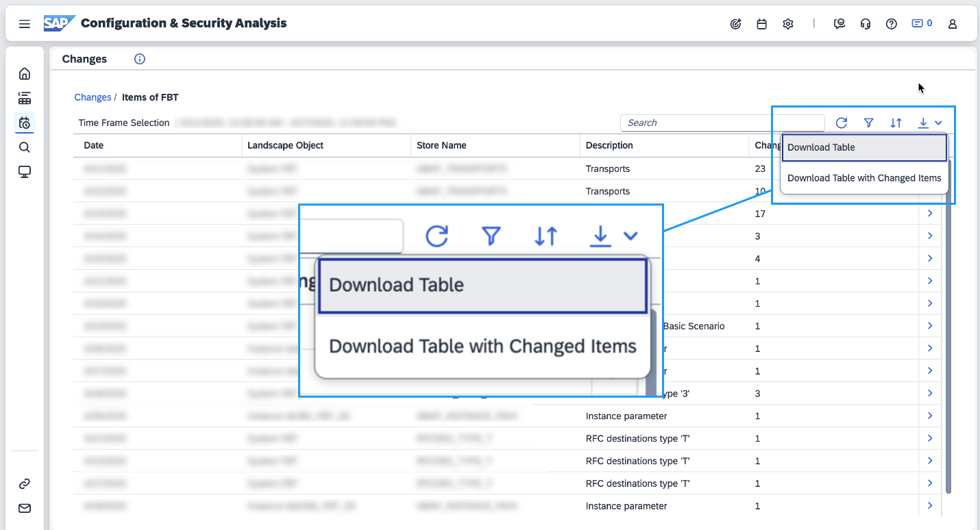The width and height of the screenshot is (980, 530).
Task: Collapse the download options dropdown arrow
Action: [938, 123]
